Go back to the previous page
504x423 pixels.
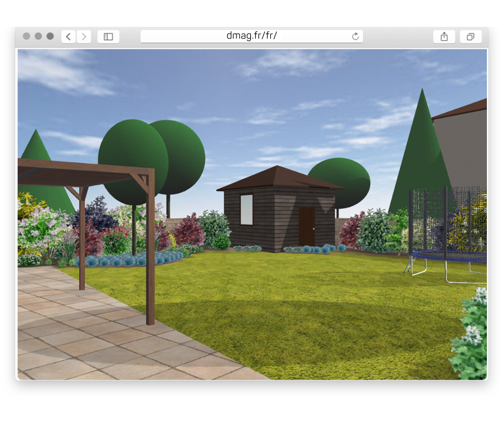69,37
